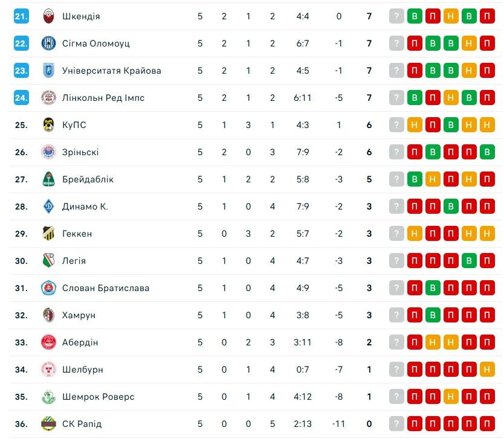Open the Університатя Крайова team link
Image resolution: width=504 pixels, height=439 pixels.
(111, 71)
